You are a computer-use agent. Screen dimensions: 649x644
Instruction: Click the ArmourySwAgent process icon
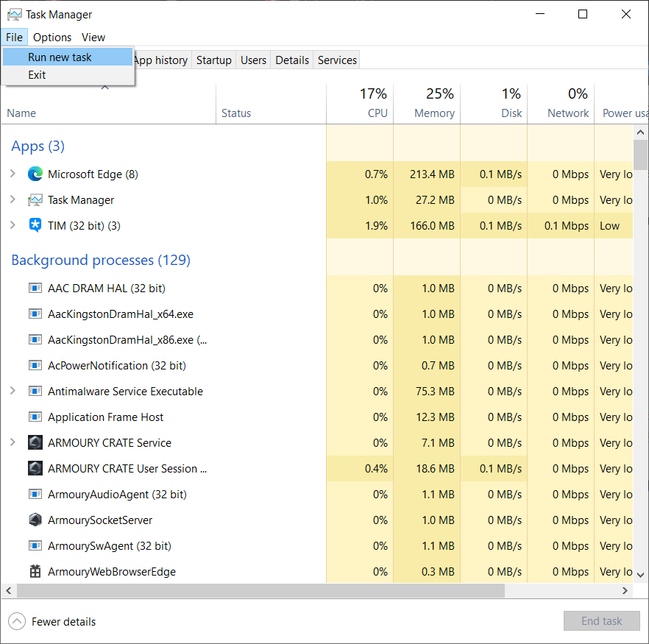tap(35, 545)
